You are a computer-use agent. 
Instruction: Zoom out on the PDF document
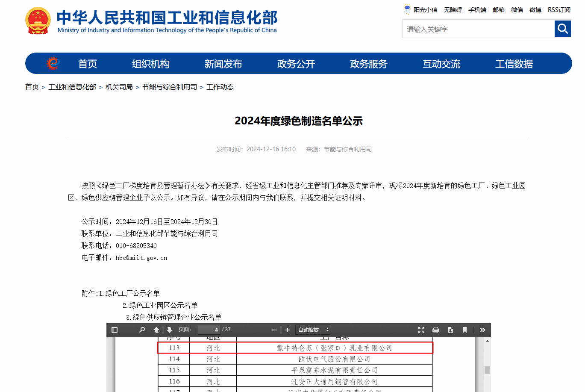tap(274, 330)
